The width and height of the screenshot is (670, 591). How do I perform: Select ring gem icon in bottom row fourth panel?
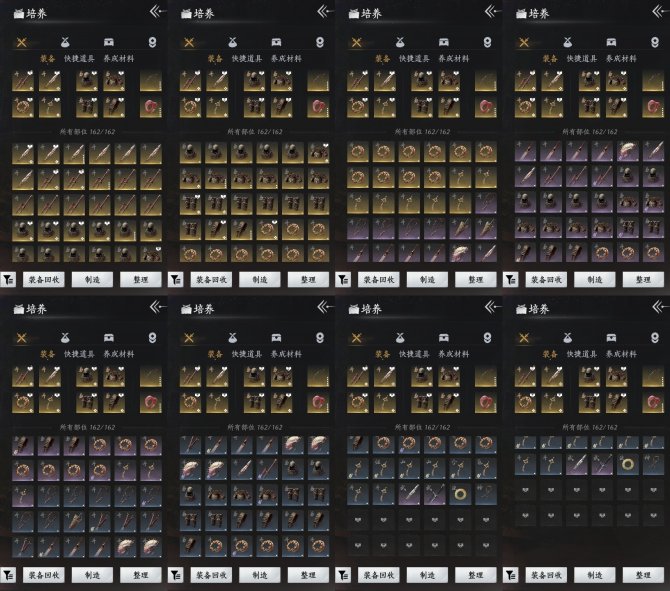click(655, 338)
